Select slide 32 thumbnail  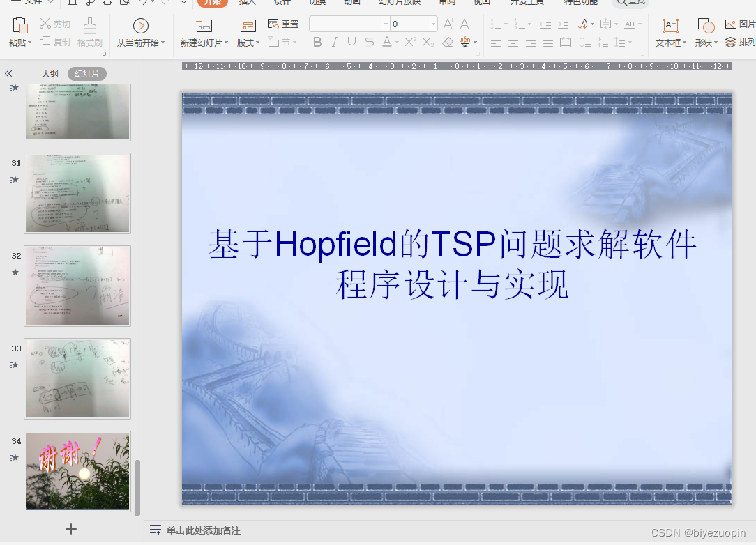[x=77, y=286]
